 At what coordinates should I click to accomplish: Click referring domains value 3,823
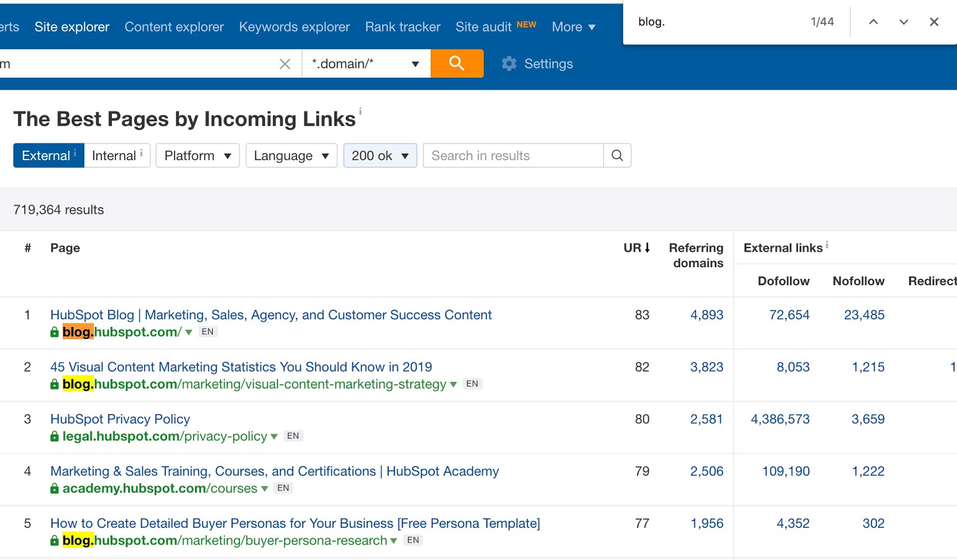(706, 367)
